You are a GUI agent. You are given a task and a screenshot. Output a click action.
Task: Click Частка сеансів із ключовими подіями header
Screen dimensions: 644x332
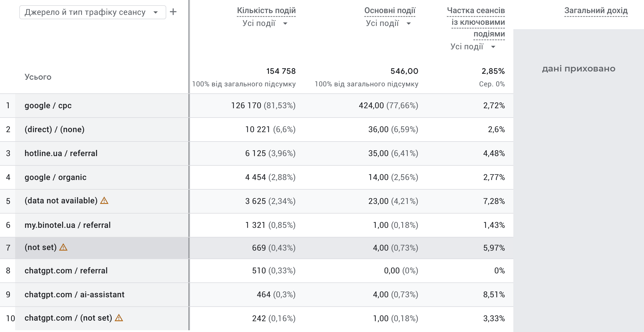[476, 22]
